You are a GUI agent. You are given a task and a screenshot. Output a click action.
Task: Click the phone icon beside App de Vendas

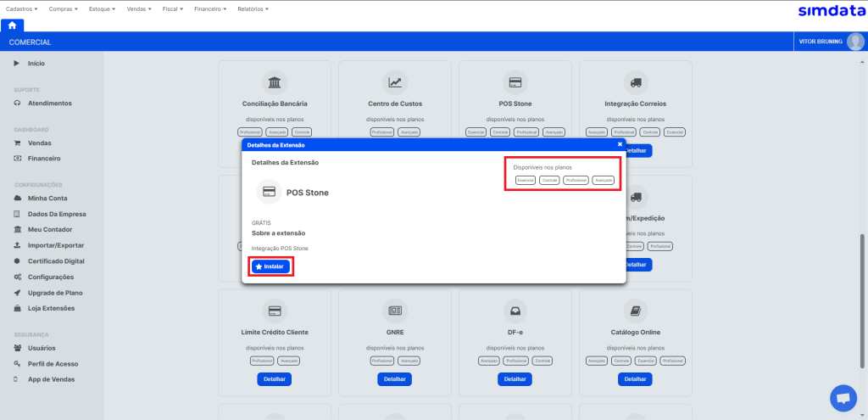tap(16, 379)
